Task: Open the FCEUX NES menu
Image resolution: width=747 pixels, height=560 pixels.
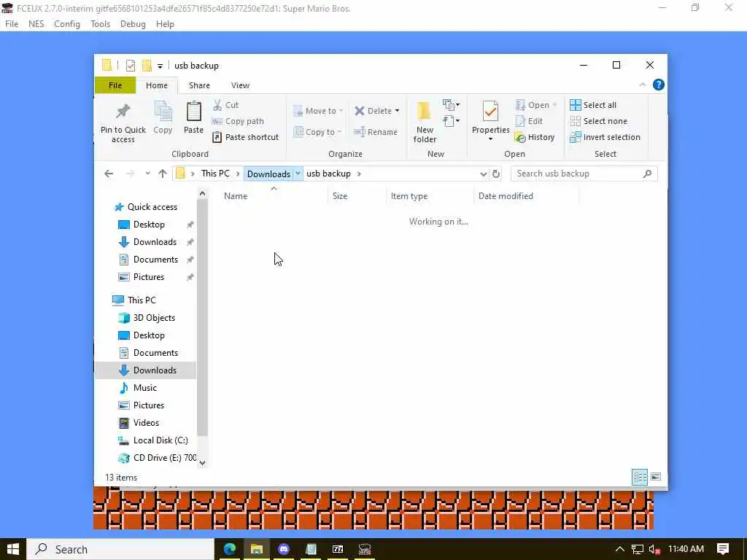Action: tap(36, 24)
